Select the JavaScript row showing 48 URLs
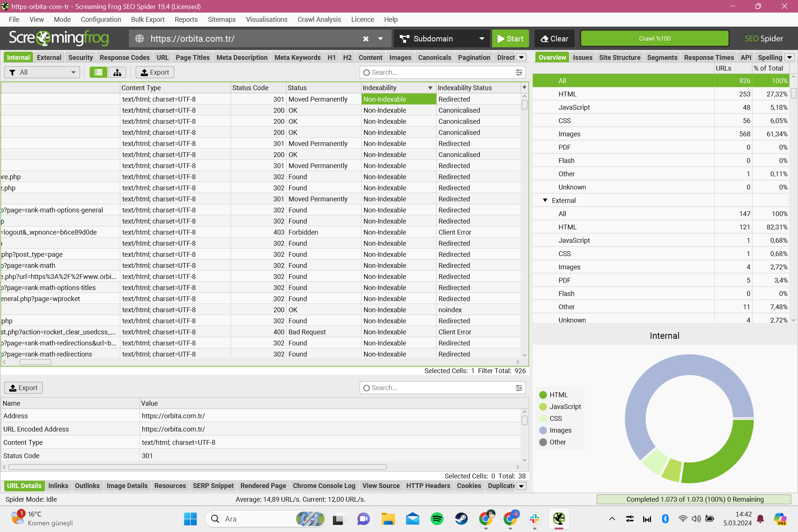Viewport: 798px width, 532px height. point(661,108)
